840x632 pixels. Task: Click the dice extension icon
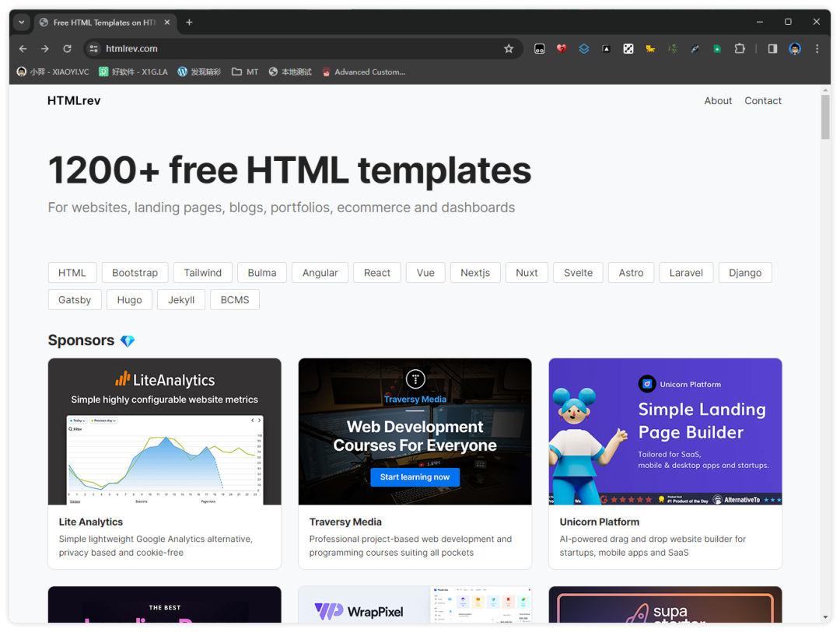point(628,49)
